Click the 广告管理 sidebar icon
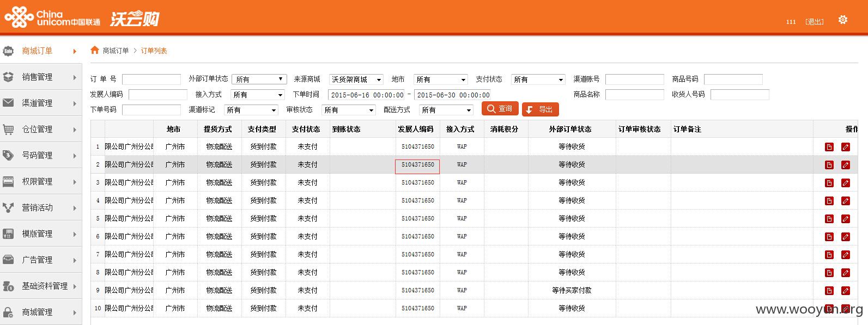Screen dimensions: 868x325 [x=8, y=260]
